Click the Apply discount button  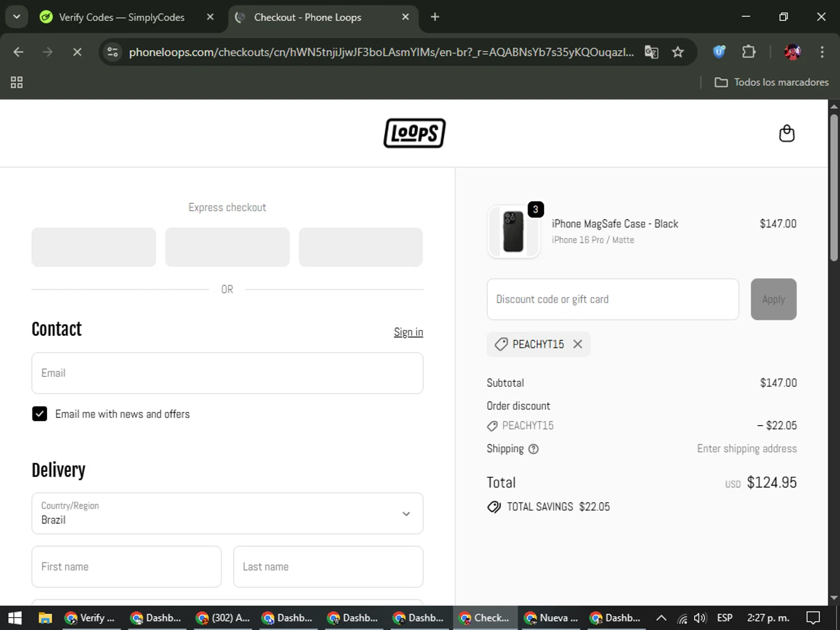[x=773, y=299]
